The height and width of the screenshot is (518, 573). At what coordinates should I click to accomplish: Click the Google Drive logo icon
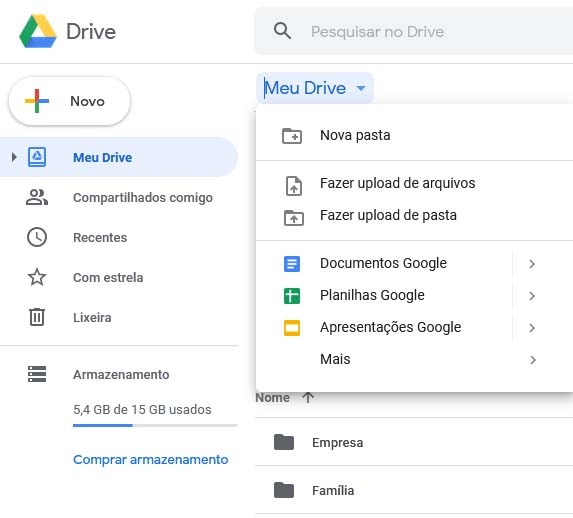38,31
